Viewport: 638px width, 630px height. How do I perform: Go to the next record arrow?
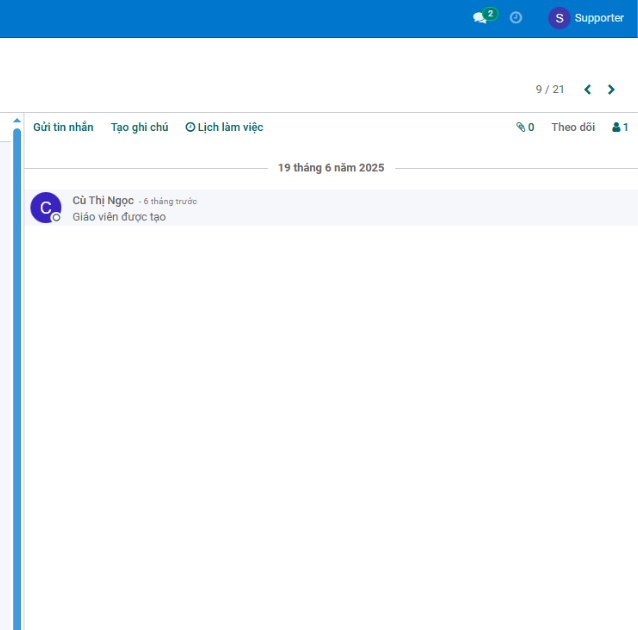click(x=611, y=90)
